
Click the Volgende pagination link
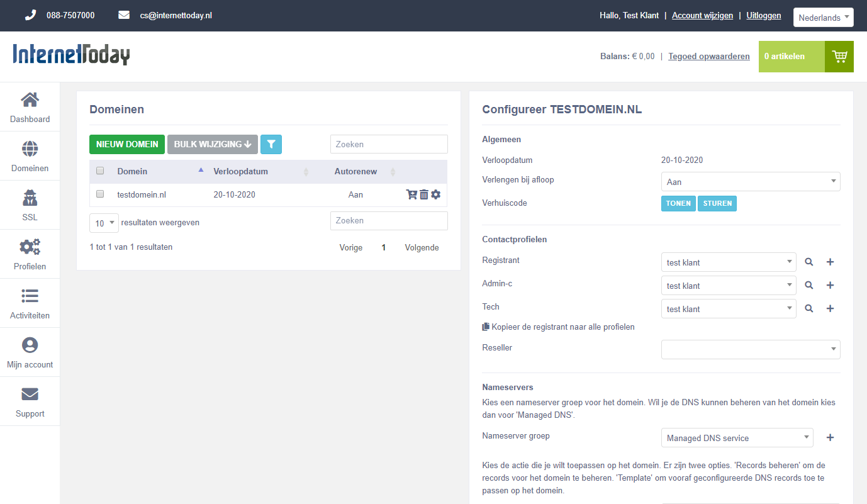click(x=422, y=248)
